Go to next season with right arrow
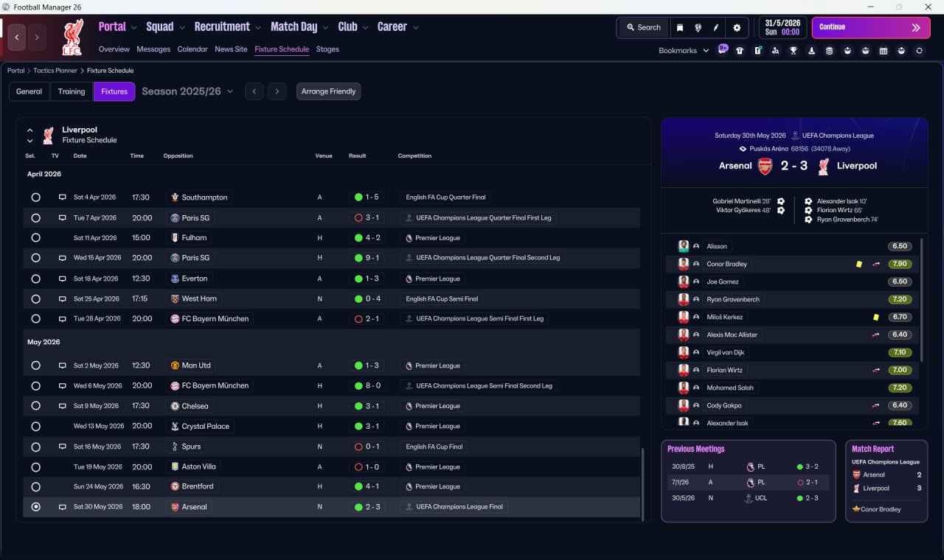Screen dimensions: 944x560 click(277, 91)
